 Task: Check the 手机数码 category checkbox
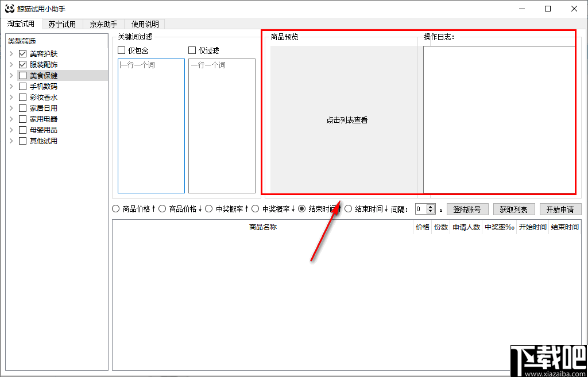(21, 86)
